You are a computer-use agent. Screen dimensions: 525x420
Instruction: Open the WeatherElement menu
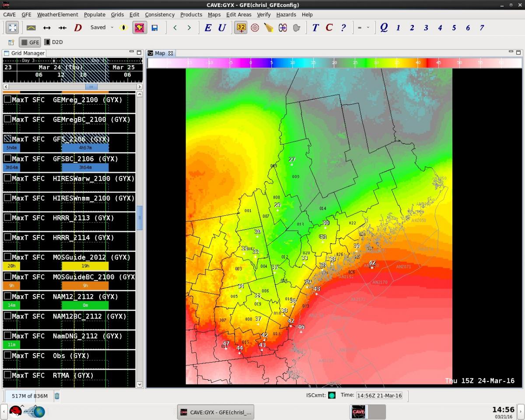(x=57, y=14)
